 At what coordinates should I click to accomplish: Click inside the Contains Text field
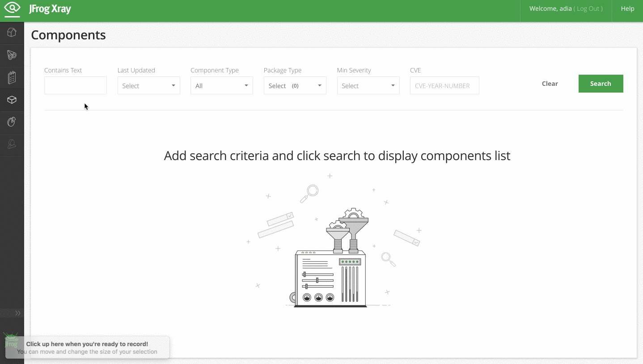click(75, 85)
